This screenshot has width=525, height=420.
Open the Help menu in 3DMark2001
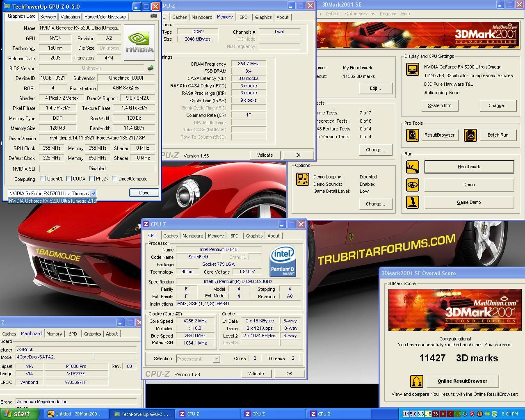[405, 14]
